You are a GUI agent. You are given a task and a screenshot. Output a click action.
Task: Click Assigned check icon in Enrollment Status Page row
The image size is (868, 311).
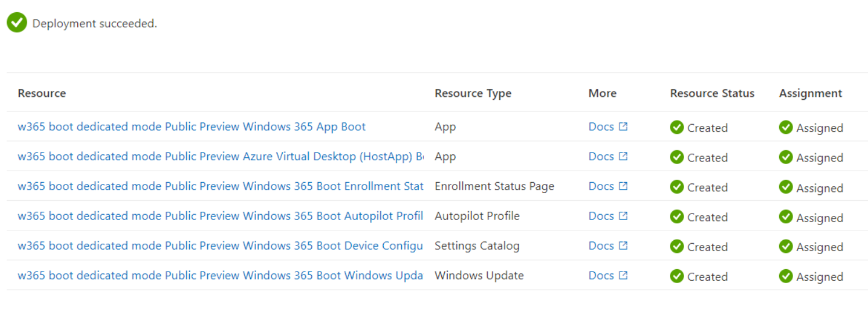[x=786, y=187]
